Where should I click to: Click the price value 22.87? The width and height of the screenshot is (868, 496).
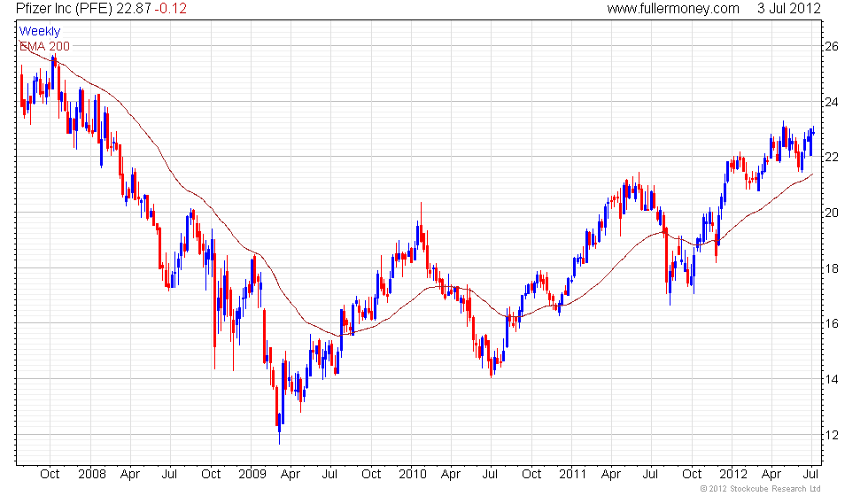tap(133, 8)
